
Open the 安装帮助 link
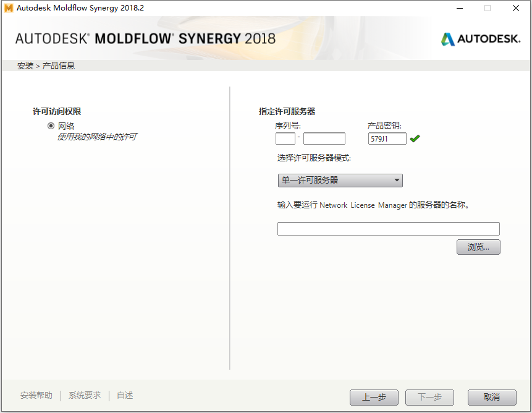pyautogui.click(x=36, y=395)
